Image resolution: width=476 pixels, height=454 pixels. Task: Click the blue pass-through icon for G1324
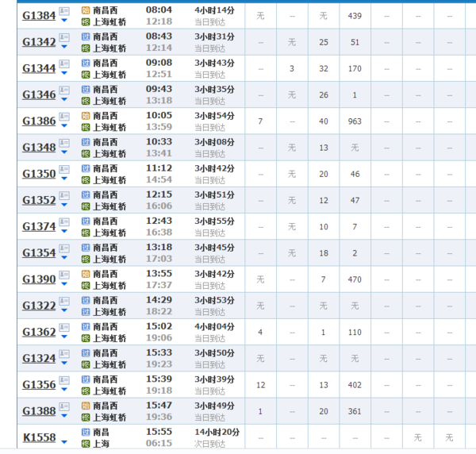coord(86,352)
